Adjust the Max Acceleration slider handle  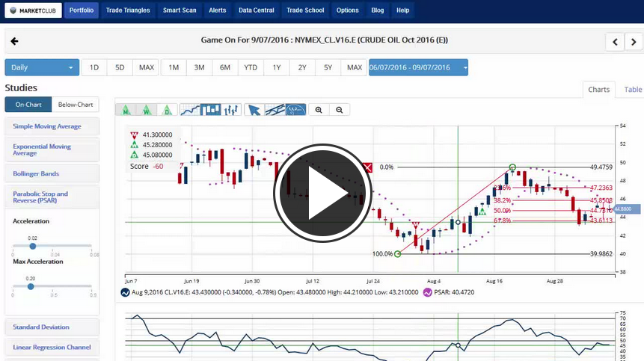click(x=31, y=286)
